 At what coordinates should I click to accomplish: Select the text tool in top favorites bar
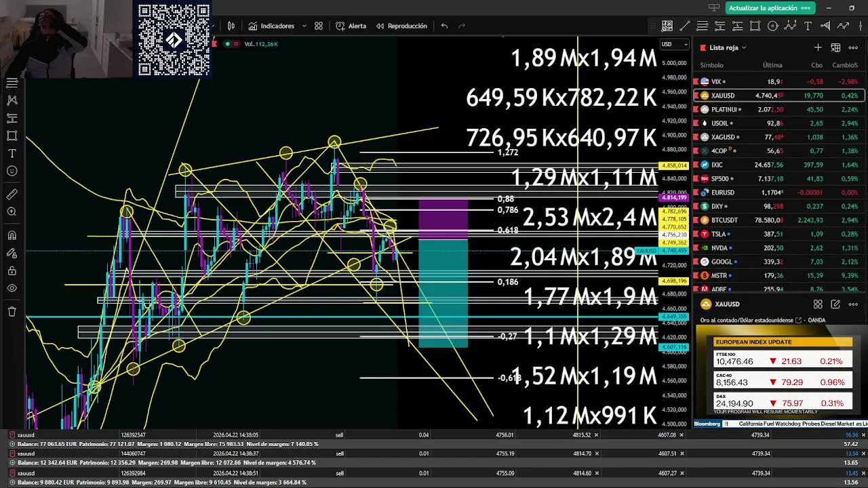click(x=808, y=26)
